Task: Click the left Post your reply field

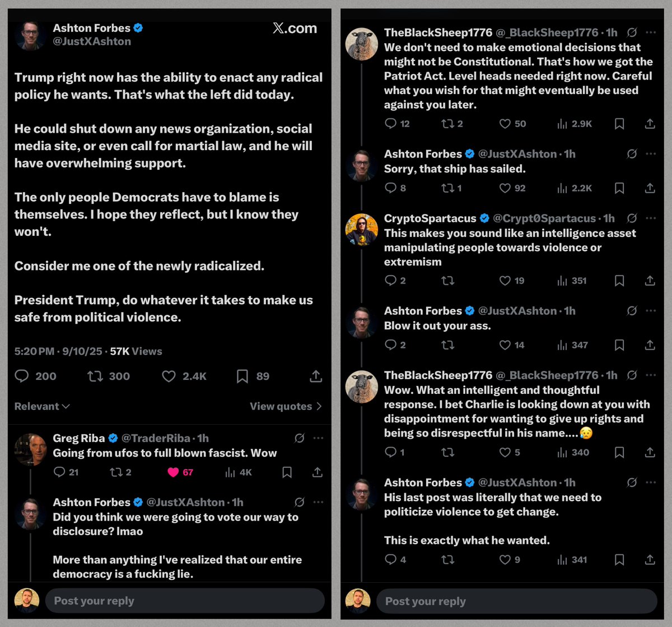Action: (185, 601)
